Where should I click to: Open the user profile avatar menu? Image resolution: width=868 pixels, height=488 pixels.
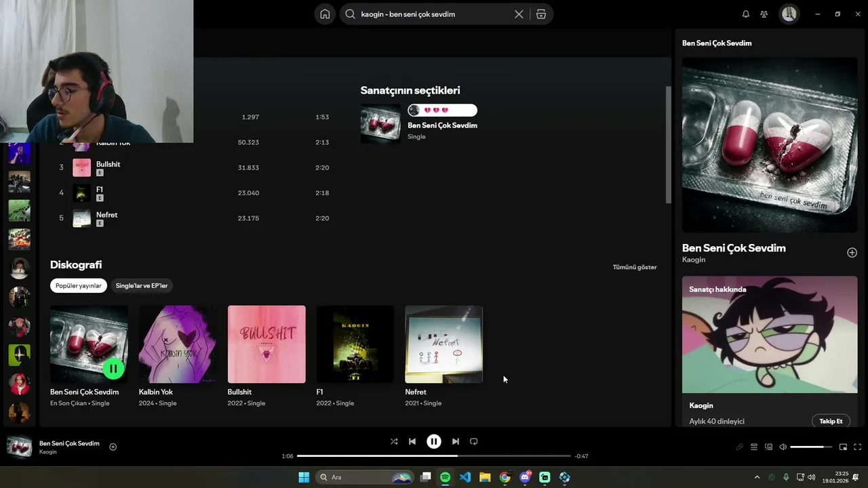click(x=789, y=14)
